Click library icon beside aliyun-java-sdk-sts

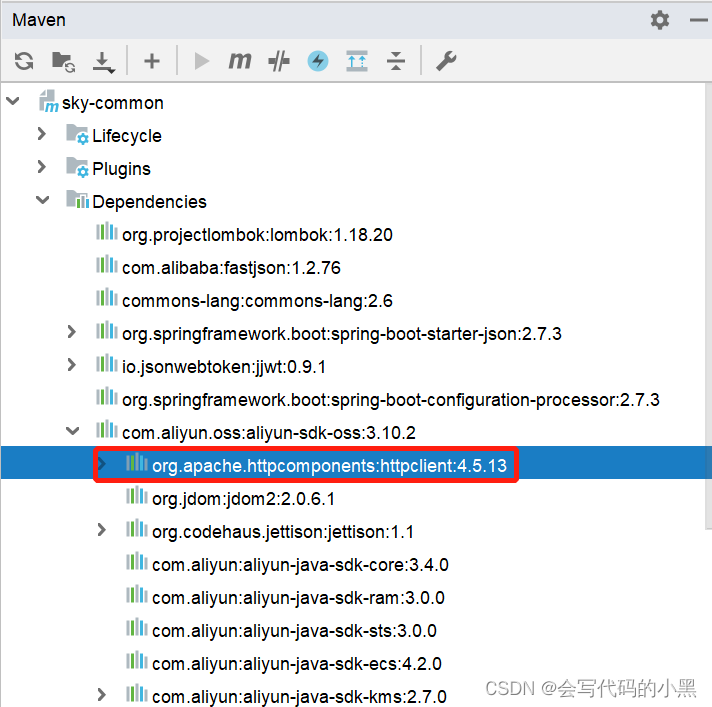[137, 628]
